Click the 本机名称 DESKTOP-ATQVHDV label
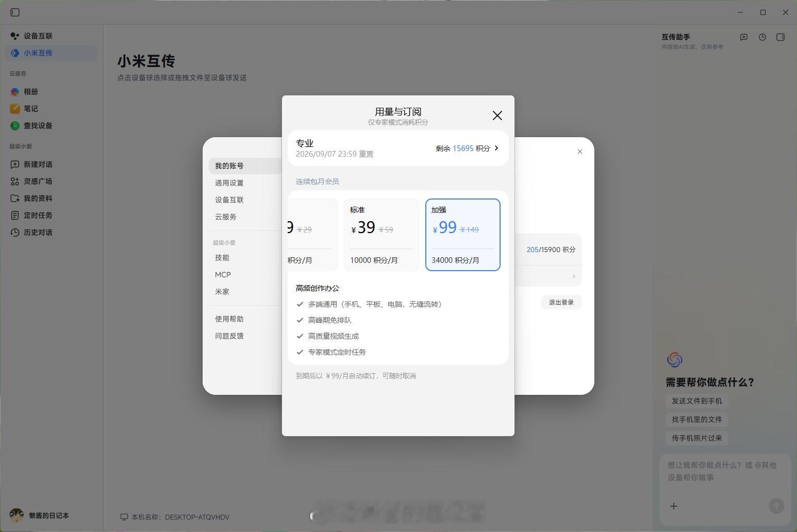 pos(175,517)
